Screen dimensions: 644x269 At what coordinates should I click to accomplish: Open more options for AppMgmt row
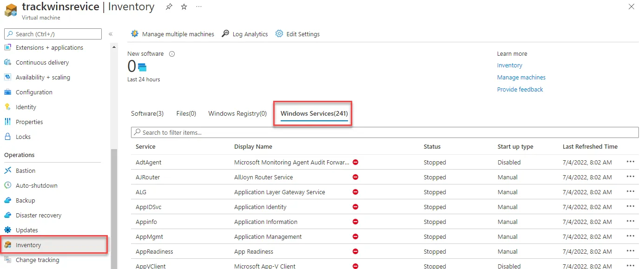pos(631,236)
